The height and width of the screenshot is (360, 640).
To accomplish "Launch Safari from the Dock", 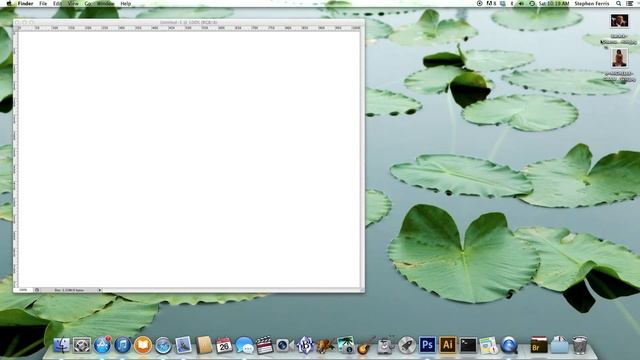I will [x=163, y=346].
